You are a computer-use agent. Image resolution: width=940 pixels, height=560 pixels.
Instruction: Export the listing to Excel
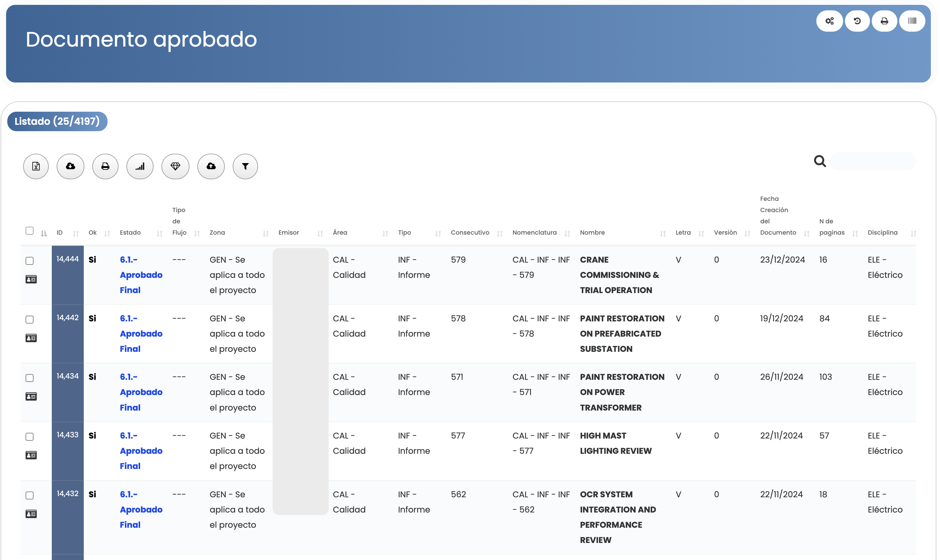[x=36, y=166]
